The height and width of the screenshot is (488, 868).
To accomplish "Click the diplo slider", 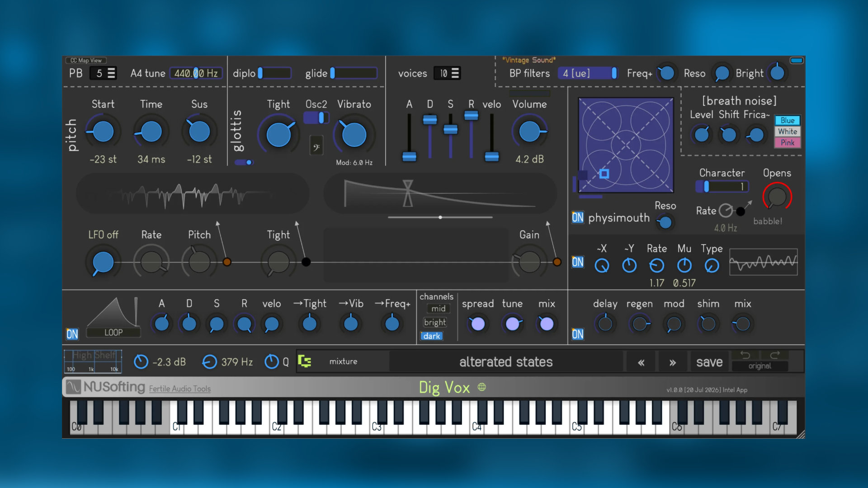I will [274, 73].
